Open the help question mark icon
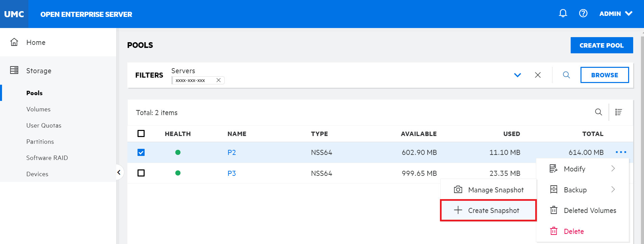This screenshot has width=644, height=244. tap(583, 13)
